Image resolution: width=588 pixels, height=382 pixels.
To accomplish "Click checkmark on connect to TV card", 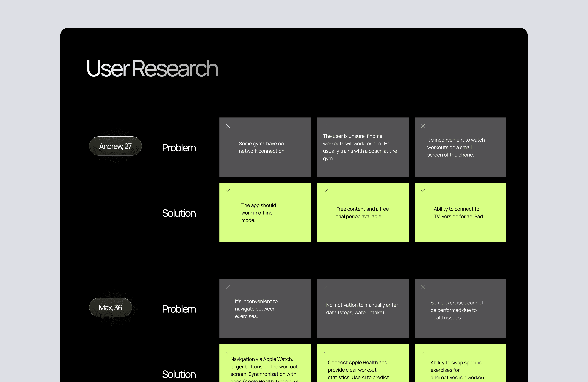I will coord(423,191).
